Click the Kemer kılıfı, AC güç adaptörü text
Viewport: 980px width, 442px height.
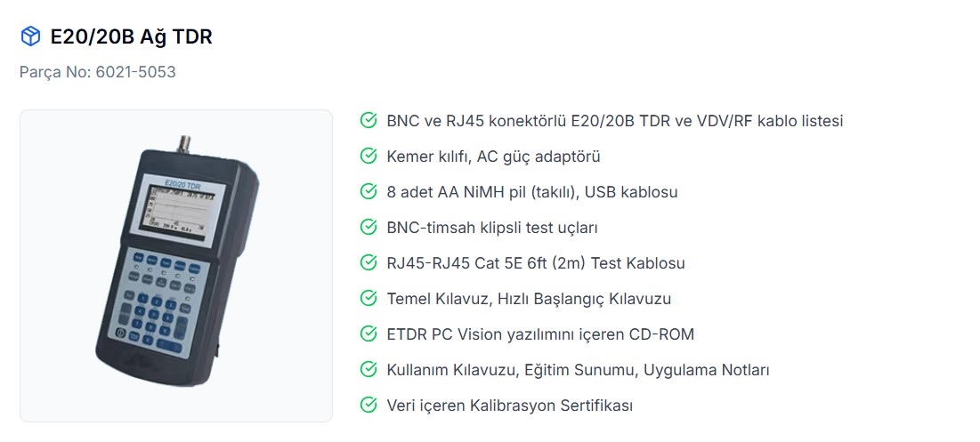click(x=493, y=157)
